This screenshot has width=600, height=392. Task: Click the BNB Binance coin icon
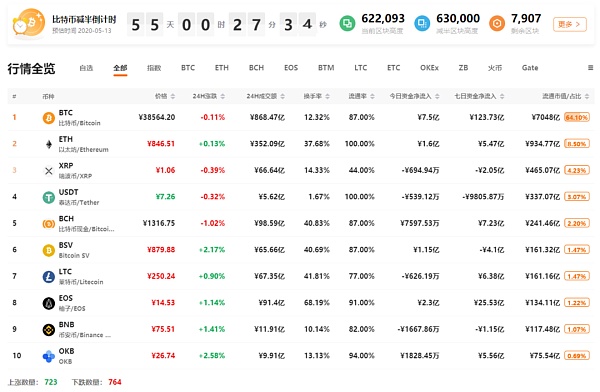(x=49, y=330)
